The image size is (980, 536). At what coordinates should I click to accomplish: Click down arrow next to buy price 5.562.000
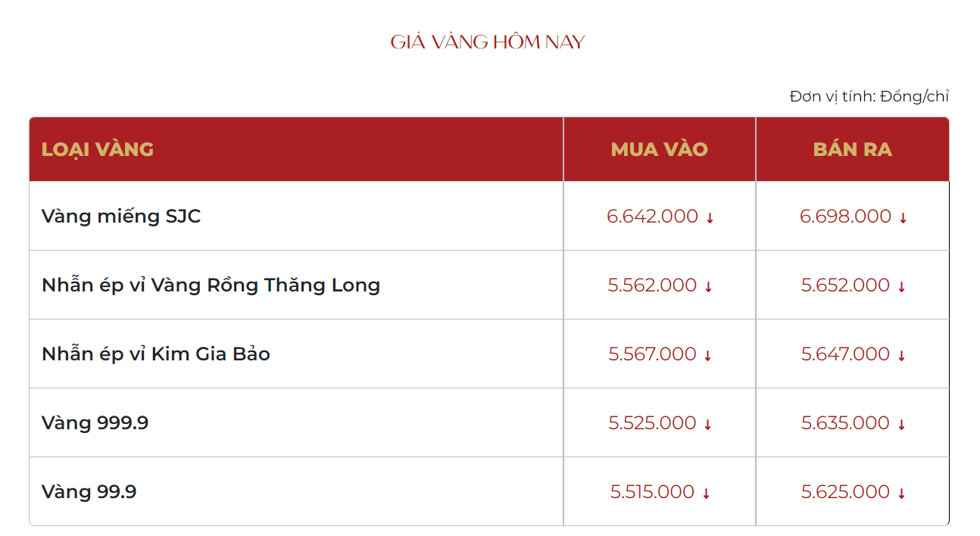[709, 287]
